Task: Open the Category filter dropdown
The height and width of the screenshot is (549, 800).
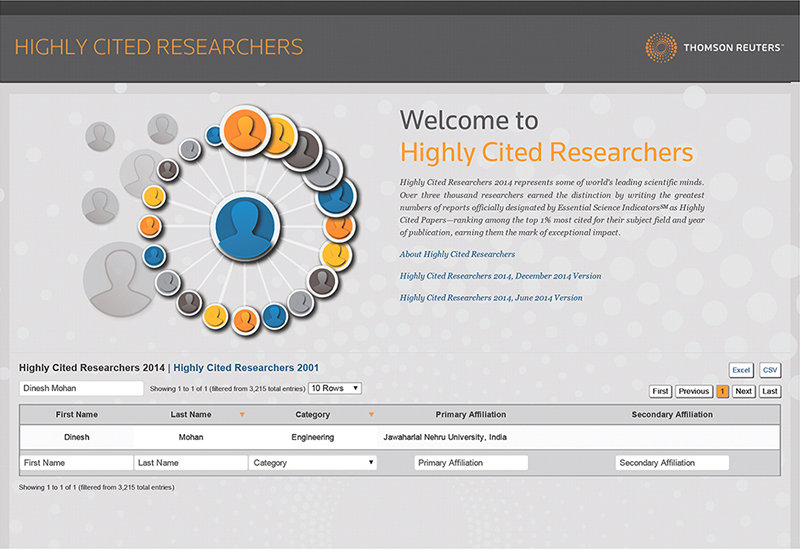Action: click(x=313, y=463)
